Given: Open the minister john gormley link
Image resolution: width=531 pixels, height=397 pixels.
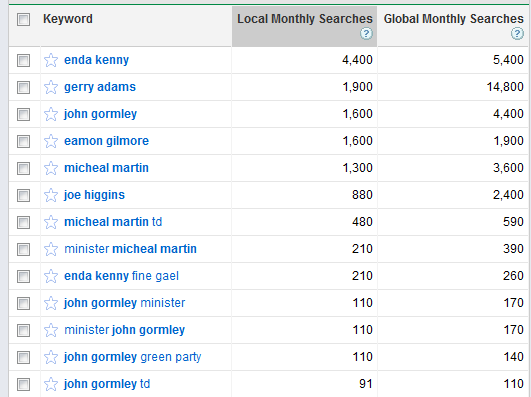Looking at the screenshot, I should point(125,330).
